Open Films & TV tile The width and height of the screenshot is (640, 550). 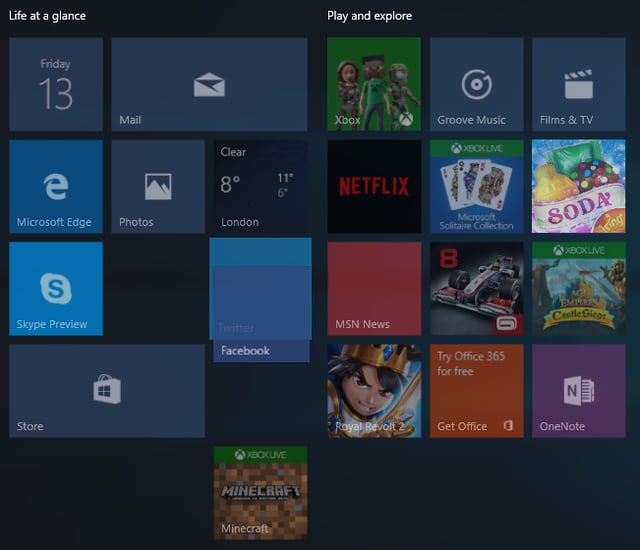579,84
